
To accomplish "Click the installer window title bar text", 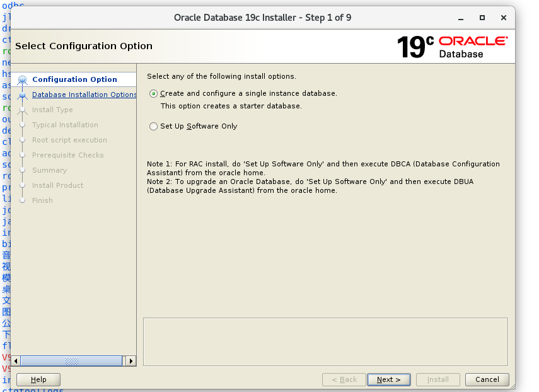I will (x=263, y=18).
